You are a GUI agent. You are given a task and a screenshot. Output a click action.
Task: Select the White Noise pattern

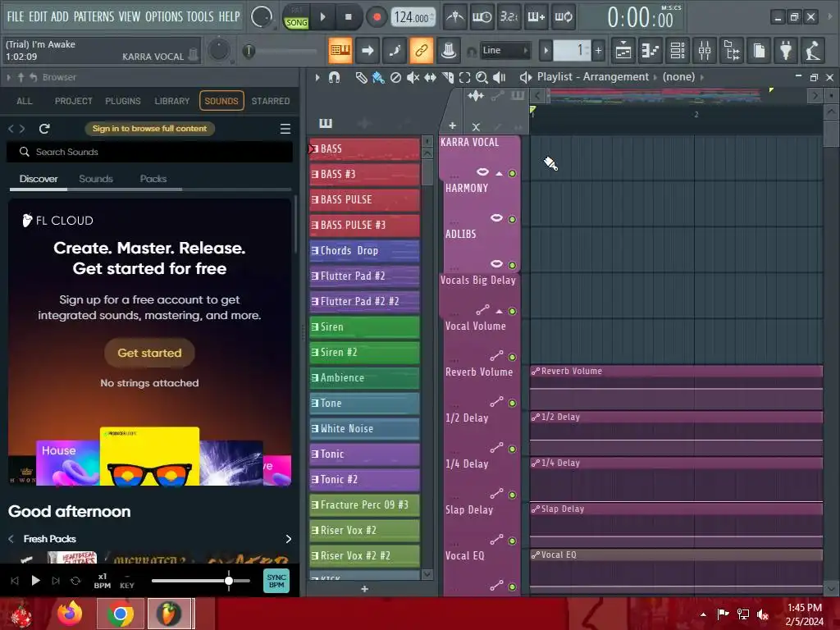coord(364,428)
